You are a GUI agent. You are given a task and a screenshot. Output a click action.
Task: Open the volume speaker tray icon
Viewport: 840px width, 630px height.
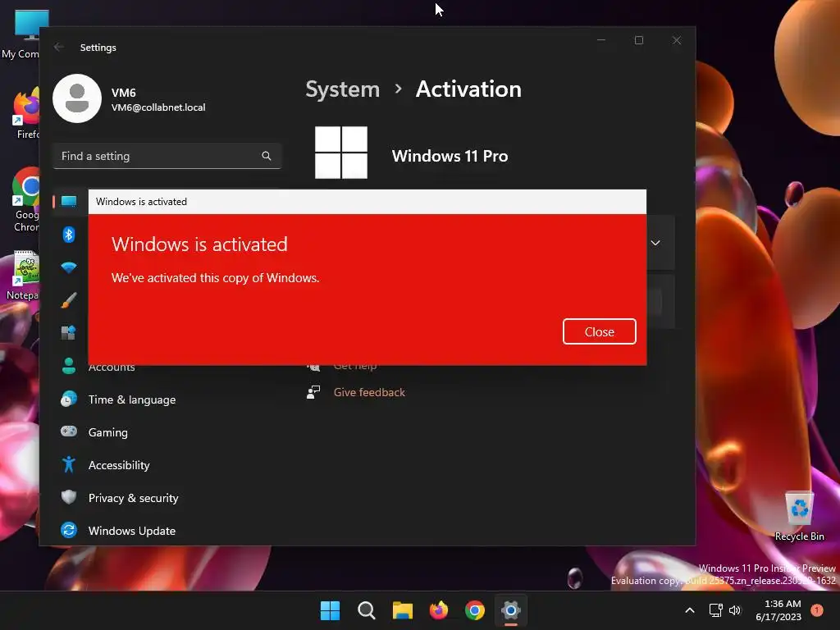coord(735,610)
